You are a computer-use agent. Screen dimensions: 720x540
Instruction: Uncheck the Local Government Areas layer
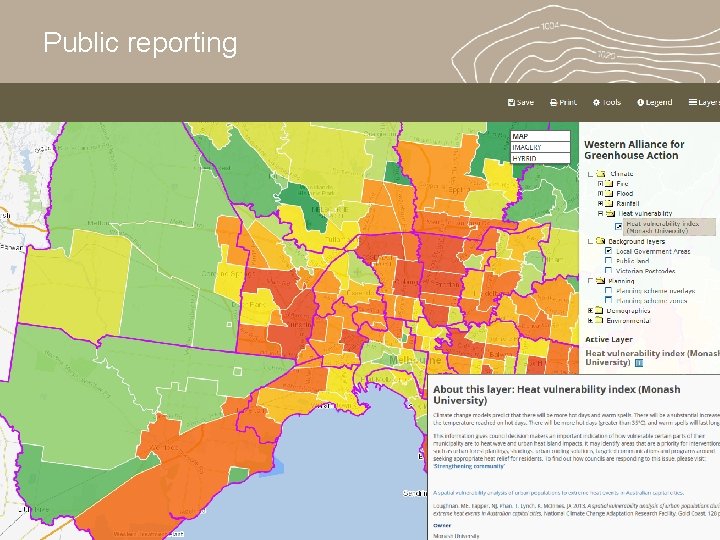pos(608,251)
